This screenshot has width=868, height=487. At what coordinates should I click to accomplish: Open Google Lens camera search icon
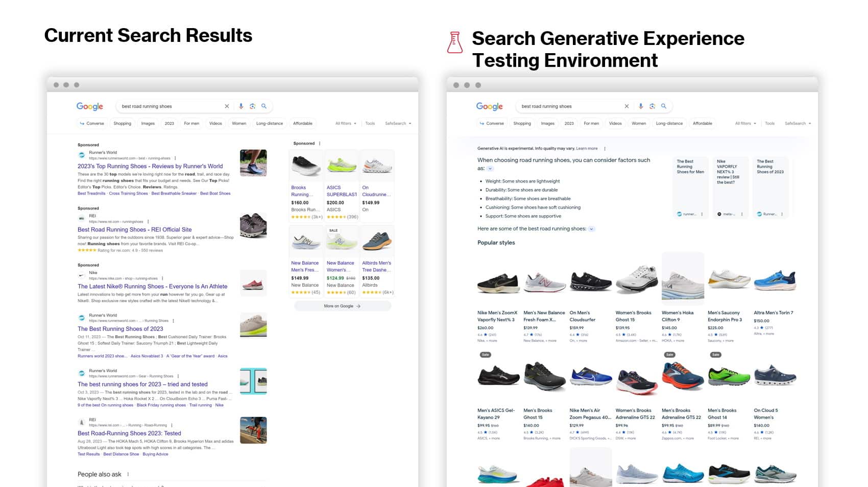click(252, 106)
